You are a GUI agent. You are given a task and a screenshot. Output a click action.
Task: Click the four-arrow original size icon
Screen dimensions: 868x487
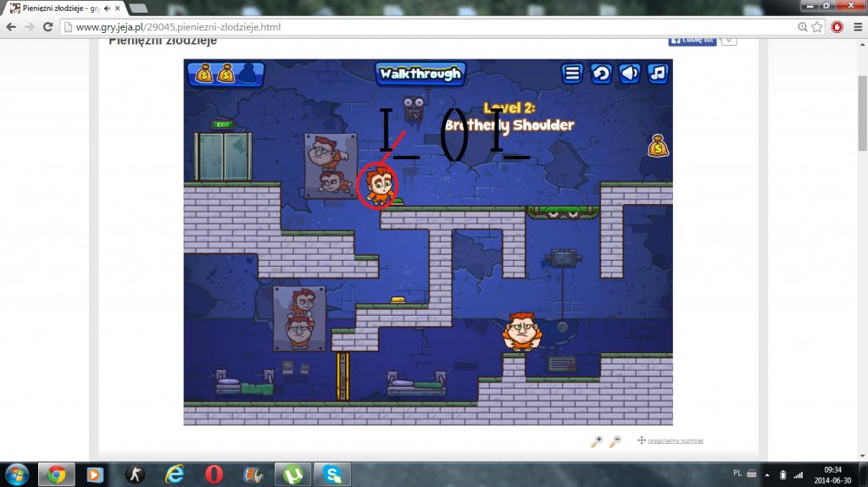(x=641, y=440)
